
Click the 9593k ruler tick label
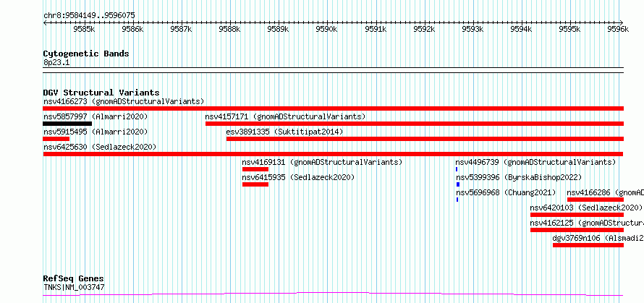[473, 29]
